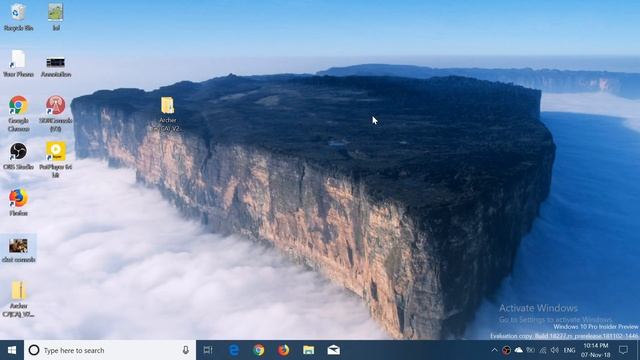Viewport: 640px width, 360px height.
Task: Select the red antenna desktop shortcut
Action: tap(56, 113)
